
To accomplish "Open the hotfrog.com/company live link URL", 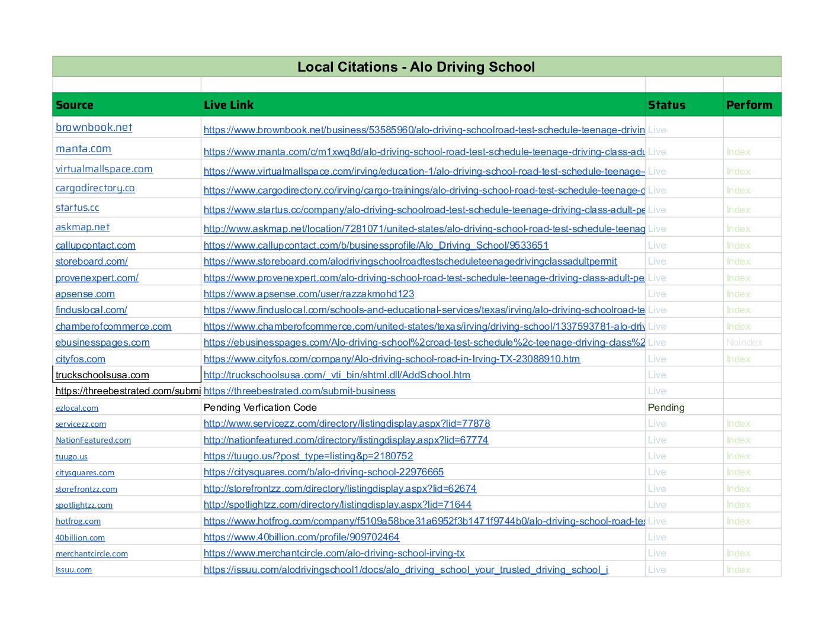I will pos(424,521).
